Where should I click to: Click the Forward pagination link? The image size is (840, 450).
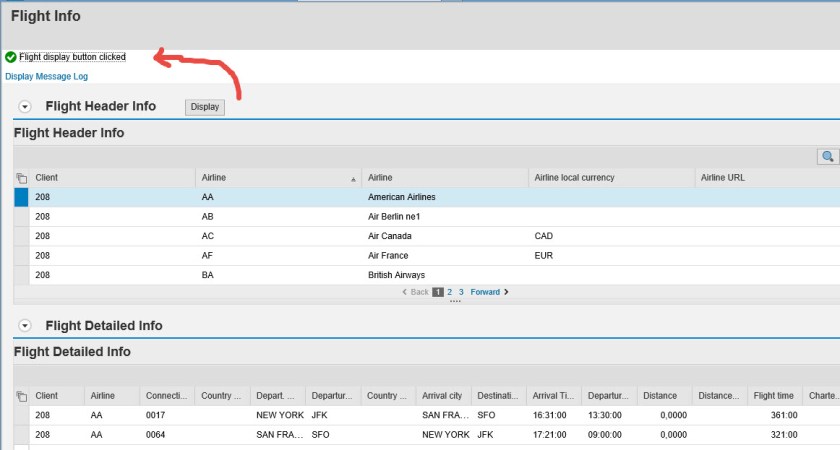point(485,292)
